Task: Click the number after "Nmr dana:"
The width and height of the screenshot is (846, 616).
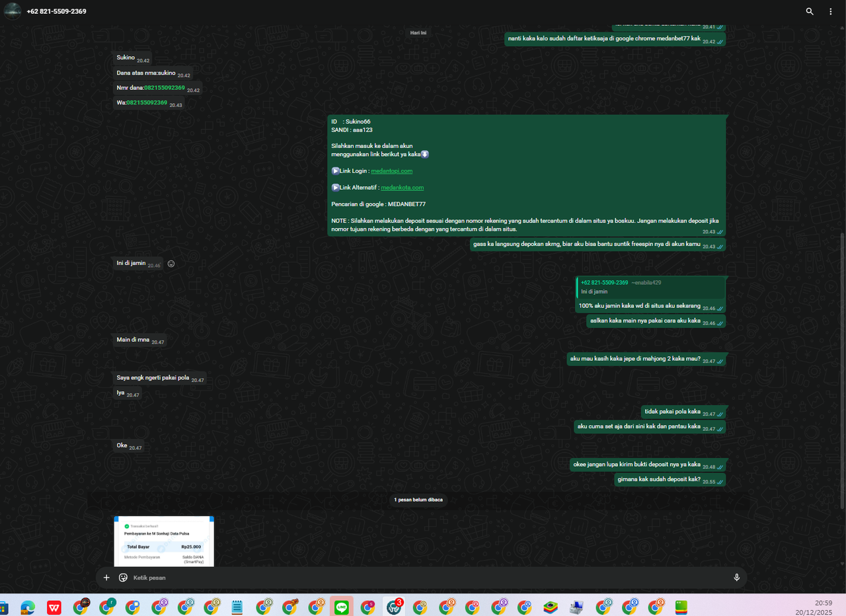Action: point(165,88)
